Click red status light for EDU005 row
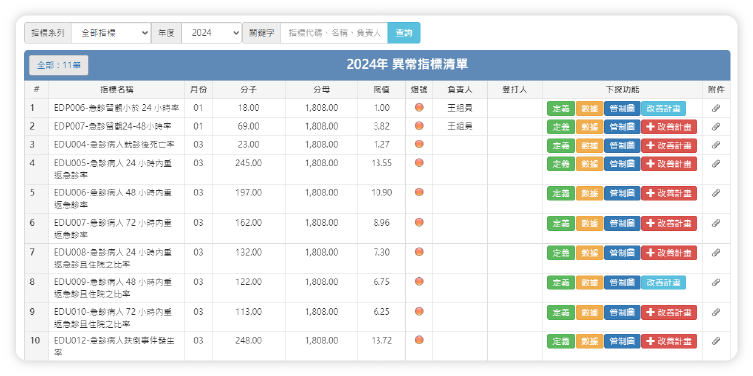This screenshot has width=753, height=376. [x=419, y=163]
